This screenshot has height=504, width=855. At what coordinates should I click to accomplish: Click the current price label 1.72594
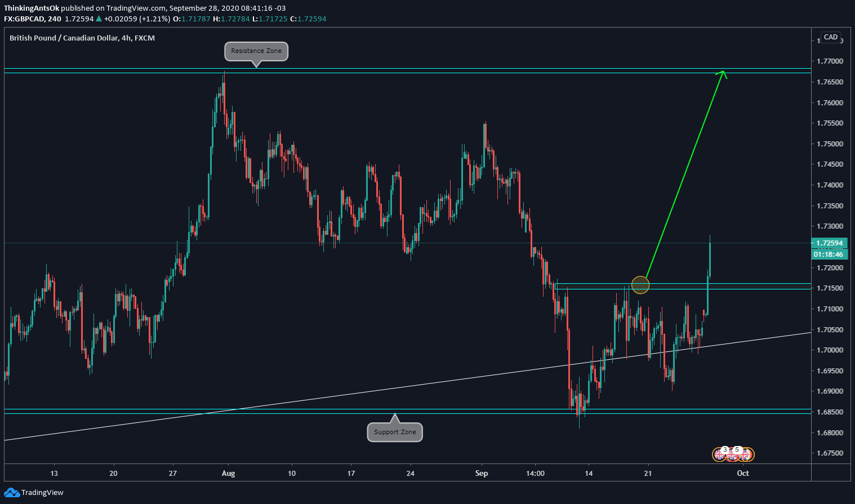point(829,243)
